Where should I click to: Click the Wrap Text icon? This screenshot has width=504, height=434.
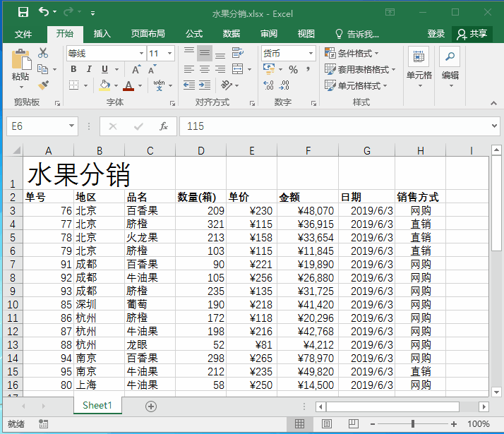point(238,53)
